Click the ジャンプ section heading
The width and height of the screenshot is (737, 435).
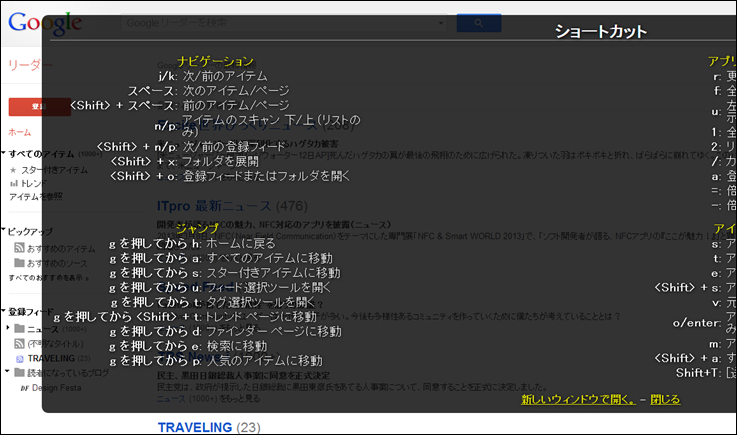(197, 228)
